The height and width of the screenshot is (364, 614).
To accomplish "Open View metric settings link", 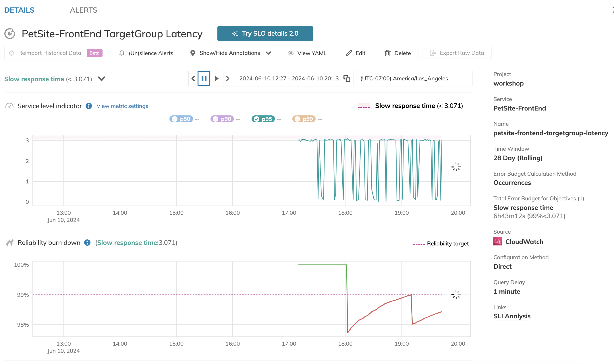I will 122,106.
